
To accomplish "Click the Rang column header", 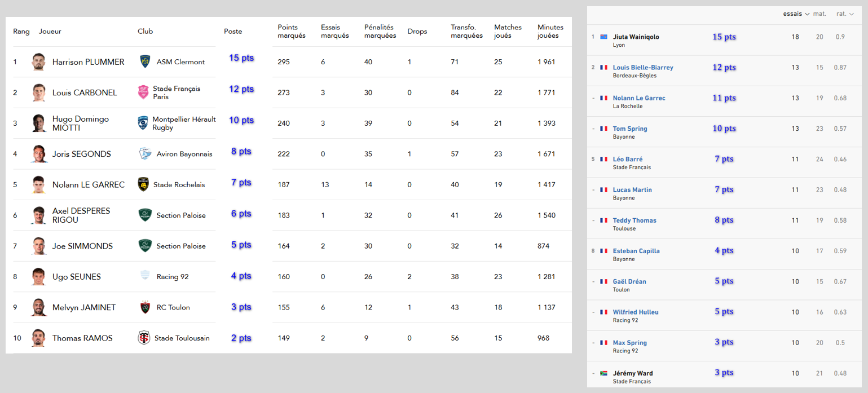I will point(21,32).
